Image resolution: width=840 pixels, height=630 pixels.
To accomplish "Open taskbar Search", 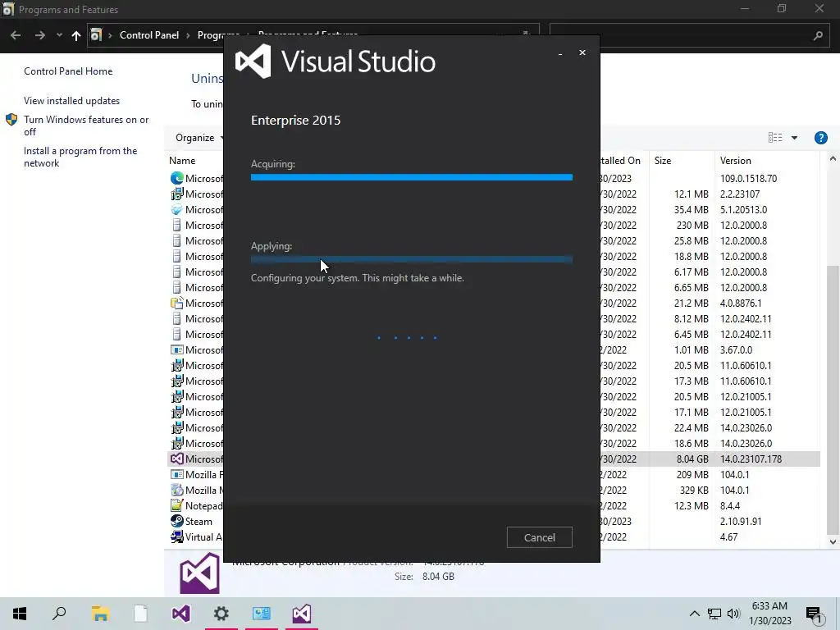I will coord(59,614).
